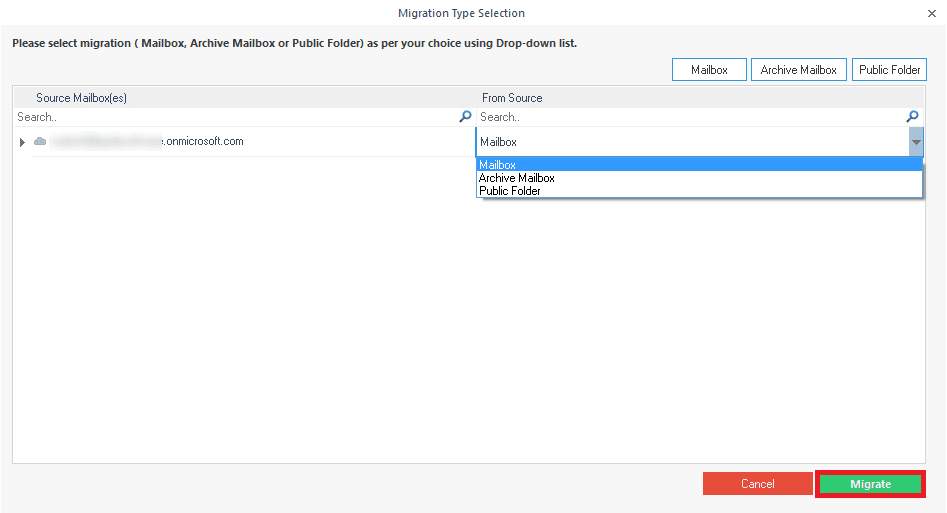Select the onmicrosoft.com mailbox row
Screen dimensions: 947x513
(200, 142)
